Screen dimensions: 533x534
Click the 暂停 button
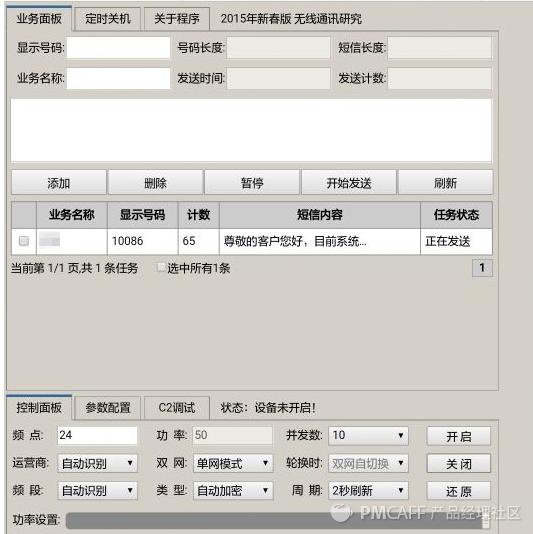point(252,183)
